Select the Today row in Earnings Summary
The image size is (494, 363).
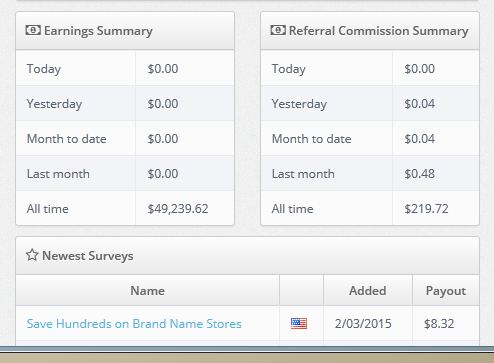click(125, 68)
